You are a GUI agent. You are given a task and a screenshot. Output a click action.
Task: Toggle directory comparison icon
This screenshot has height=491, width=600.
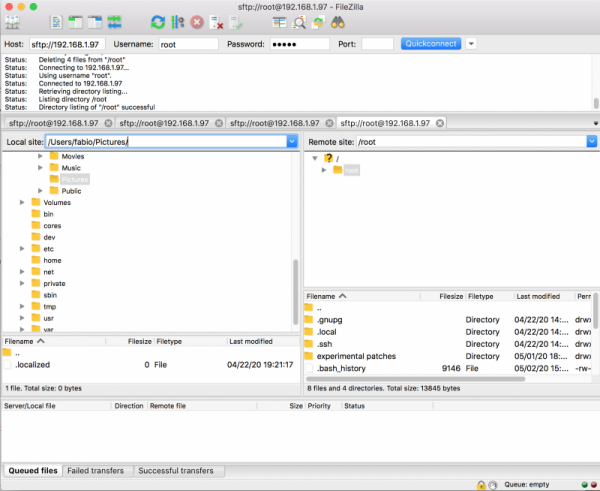[x=299, y=23]
